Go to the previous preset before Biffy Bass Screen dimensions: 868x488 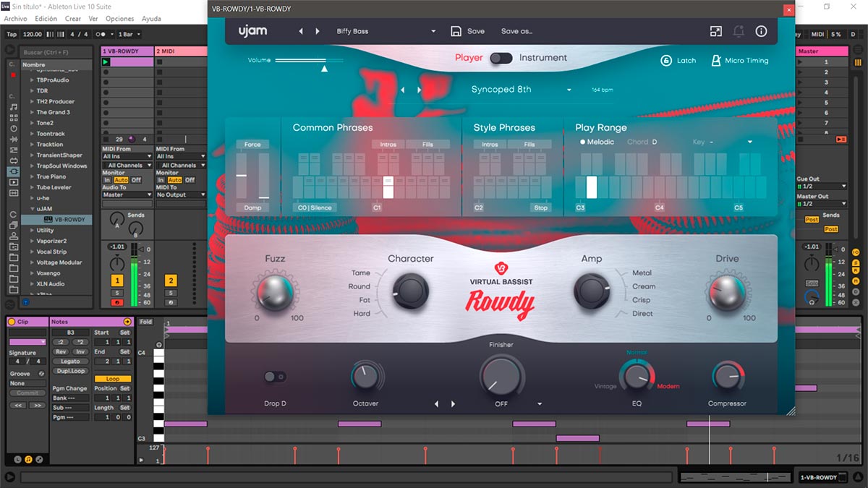click(302, 31)
